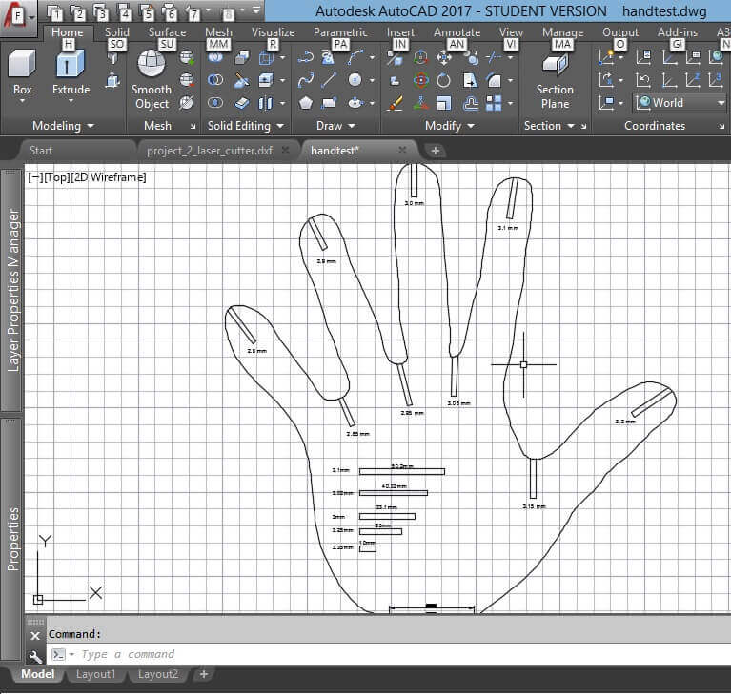Open the World named UCS combo box
The image size is (731, 700).
coord(680,103)
